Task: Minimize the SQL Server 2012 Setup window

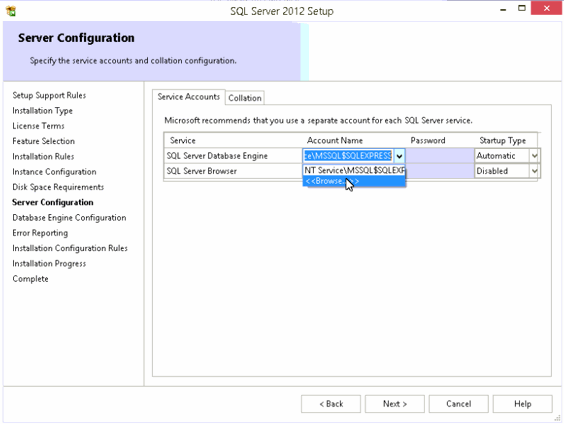Action: pos(503,9)
